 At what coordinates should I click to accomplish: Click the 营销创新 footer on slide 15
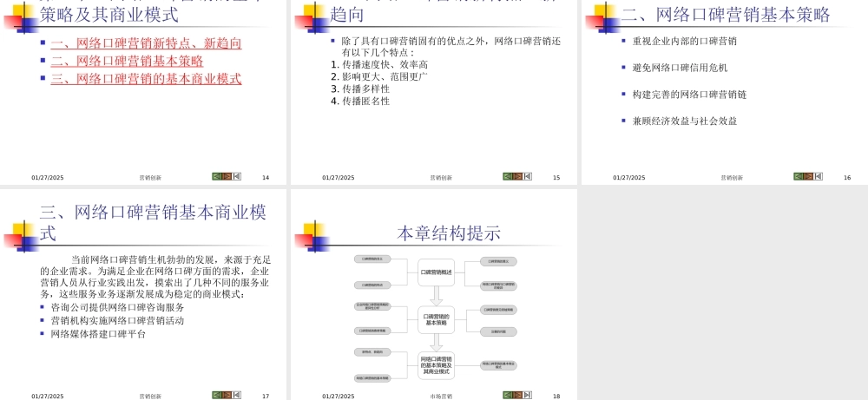pyautogui.click(x=441, y=178)
